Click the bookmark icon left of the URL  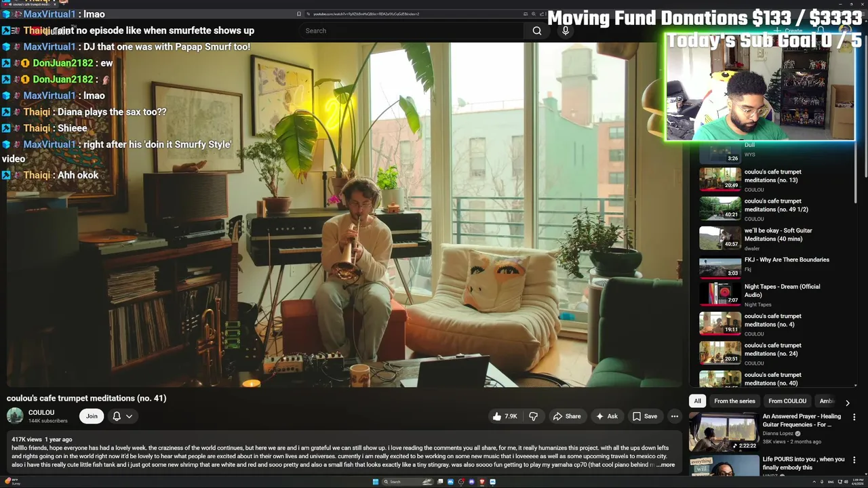pos(298,14)
